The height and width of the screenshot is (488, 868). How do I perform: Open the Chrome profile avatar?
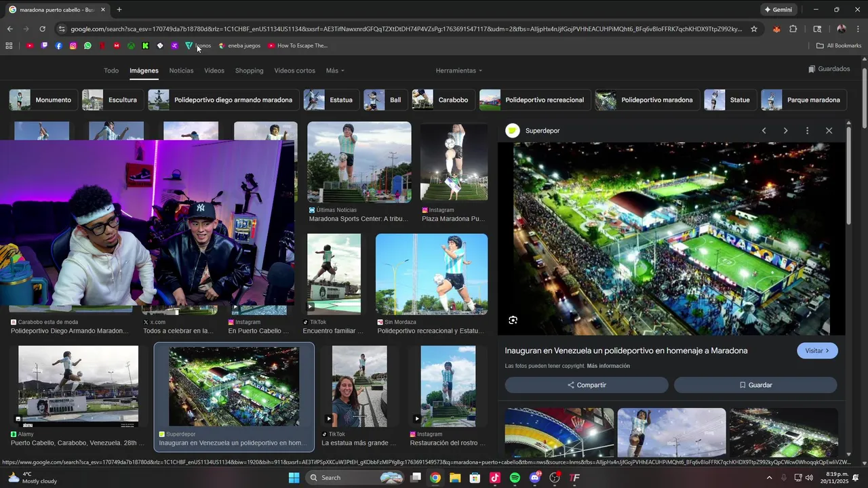[x=842, y=29]
